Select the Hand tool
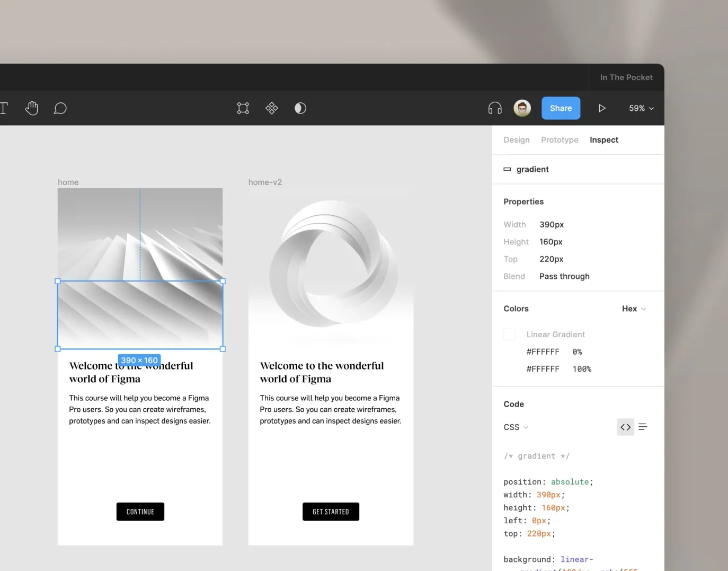 point(32,108)
